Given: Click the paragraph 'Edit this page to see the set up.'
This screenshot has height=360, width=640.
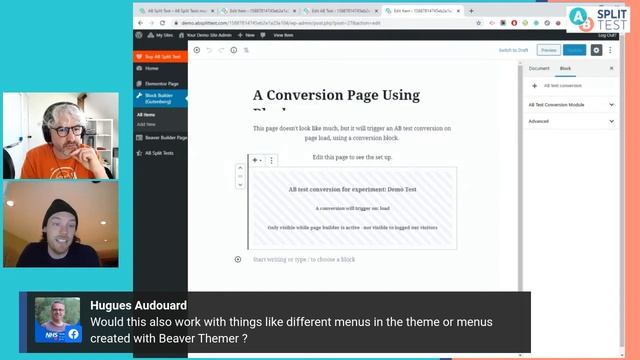Looking at the screenshot, I should (x=352, y=157).
